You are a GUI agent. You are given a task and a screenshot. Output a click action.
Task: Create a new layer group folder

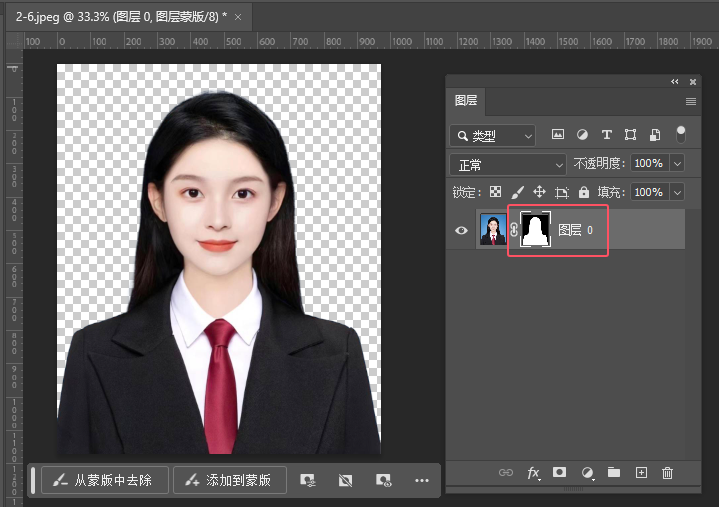(x=614, y=473)
